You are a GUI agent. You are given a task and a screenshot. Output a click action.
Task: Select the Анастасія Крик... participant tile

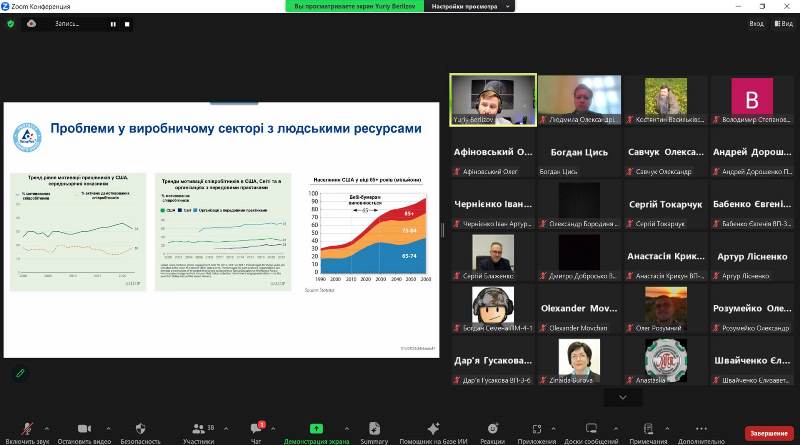coord(665,256)
